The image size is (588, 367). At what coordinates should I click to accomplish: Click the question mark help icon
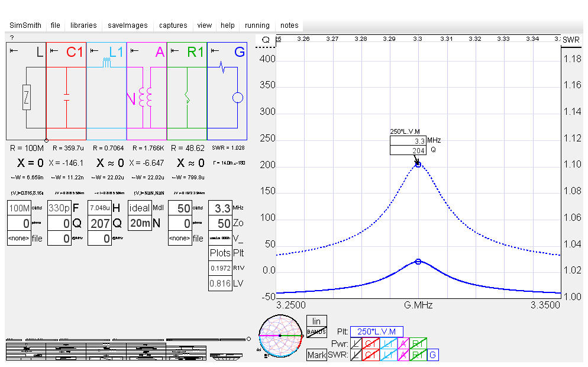(12, 37)
